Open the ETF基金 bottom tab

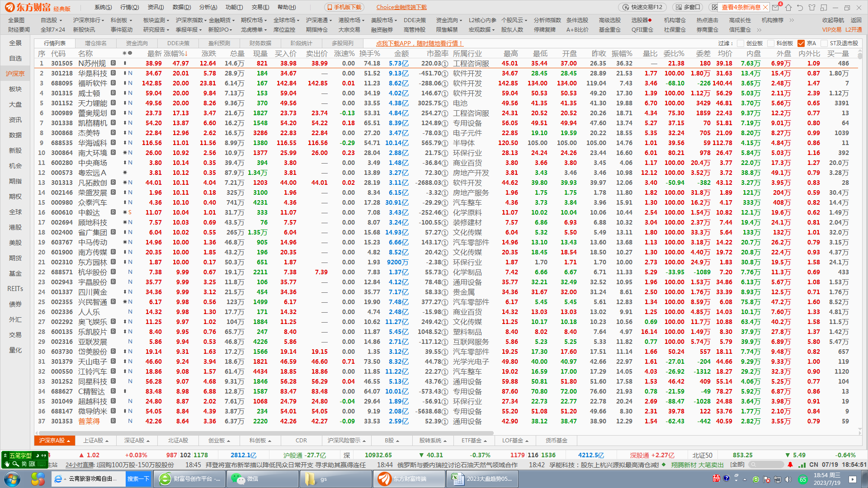point(474,441)
